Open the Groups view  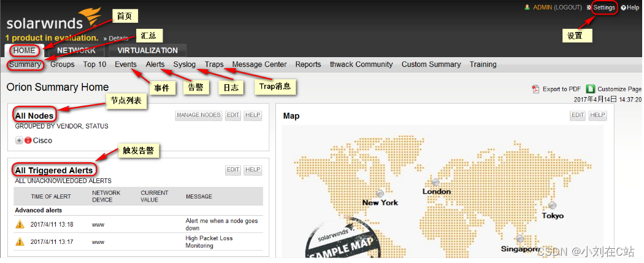point(63,64)
